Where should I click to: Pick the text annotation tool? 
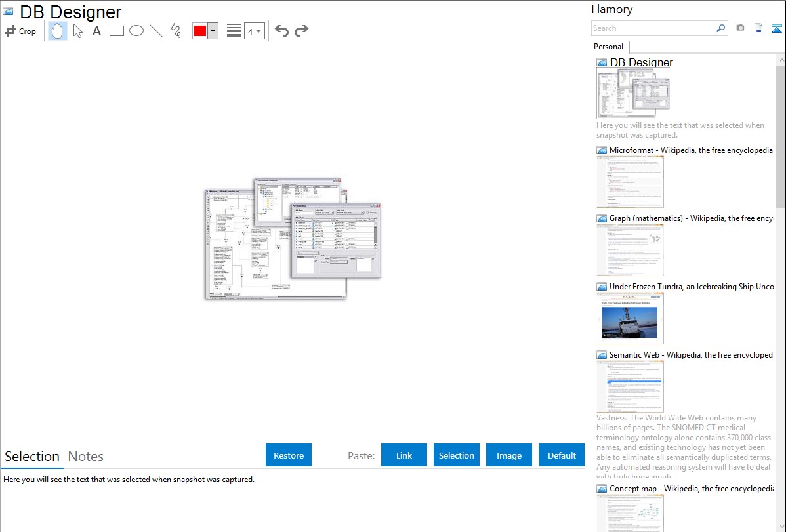pos(96,31)
